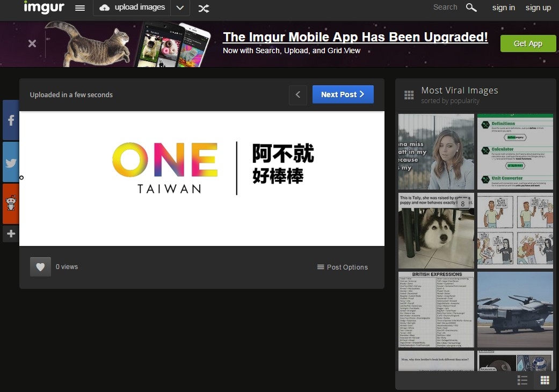Share the post on Twitter
Screen dimensions: 559x392
[11, 162]
